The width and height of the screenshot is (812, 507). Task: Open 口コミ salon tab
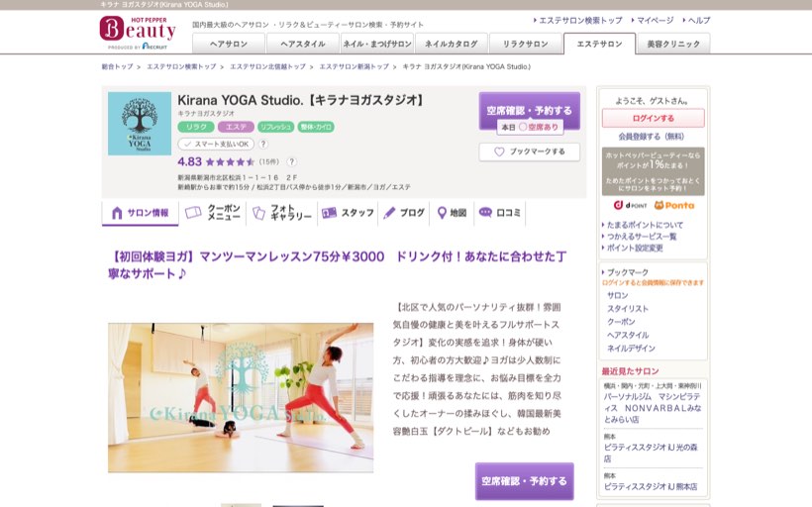click(x=500, y=213)
